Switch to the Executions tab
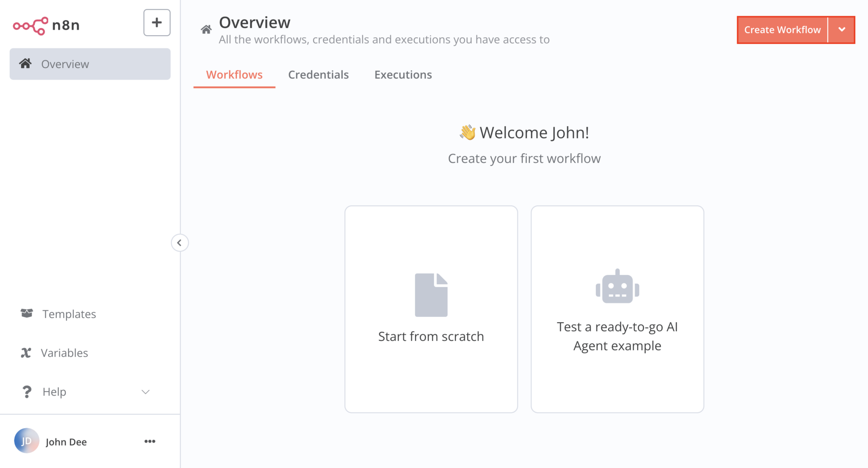Image resolution: width=868 pixels, height=468 pixels. point(403,75)
